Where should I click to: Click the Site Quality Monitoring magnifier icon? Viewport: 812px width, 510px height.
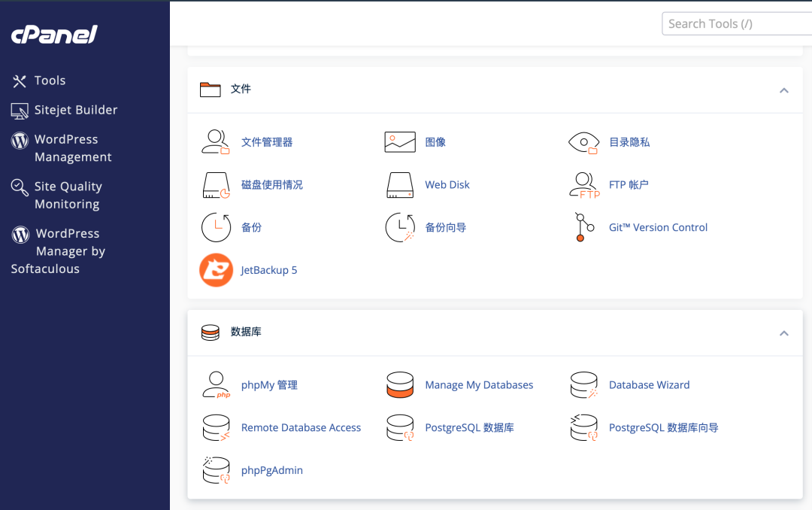point(20,187)
